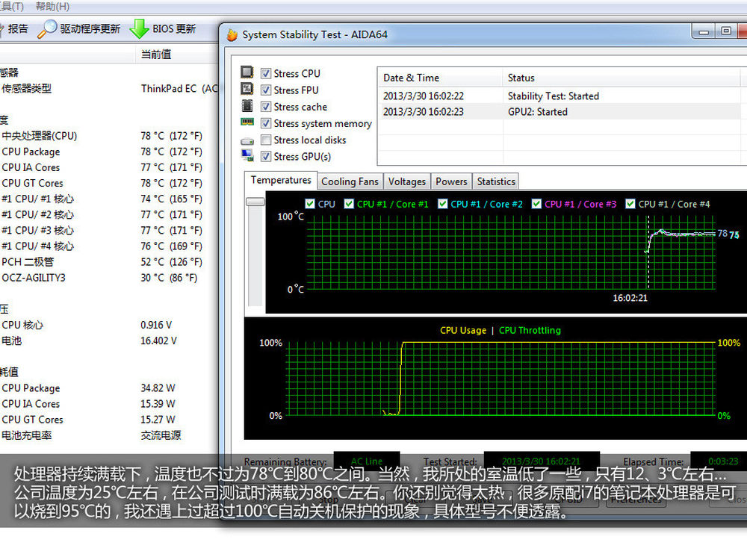747x560 pixels.
Task: Select the #1 CPU/ #2 核心 row
Action: [x=109, y=214]
